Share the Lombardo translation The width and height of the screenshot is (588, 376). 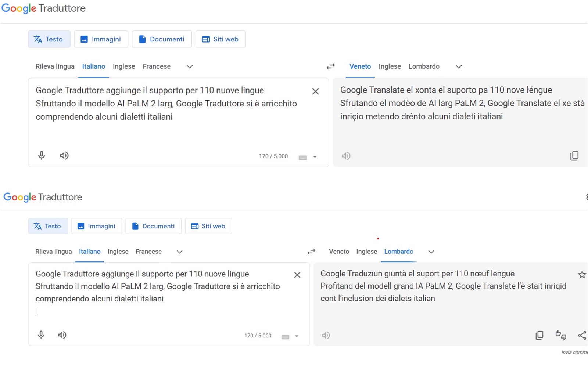pyautogui.click(x=582, y=335)
